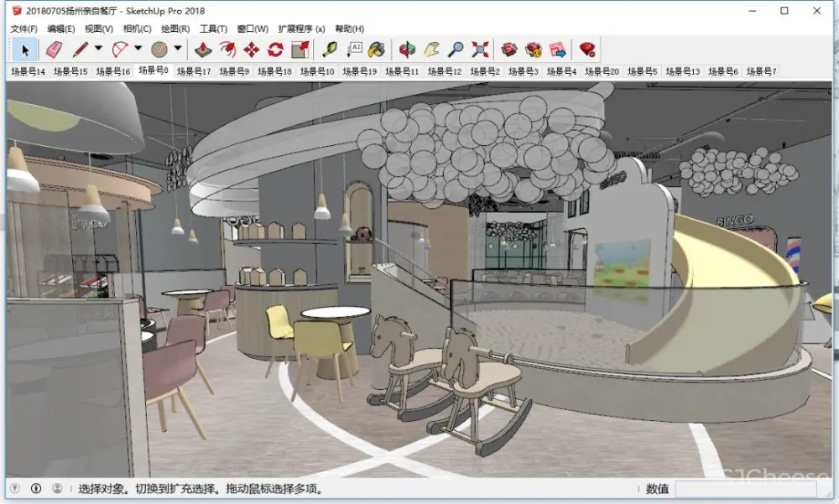This screenshot has height=504, width=839.
Task: Activate the Orbit camera tool
Action: coord(407,49)
